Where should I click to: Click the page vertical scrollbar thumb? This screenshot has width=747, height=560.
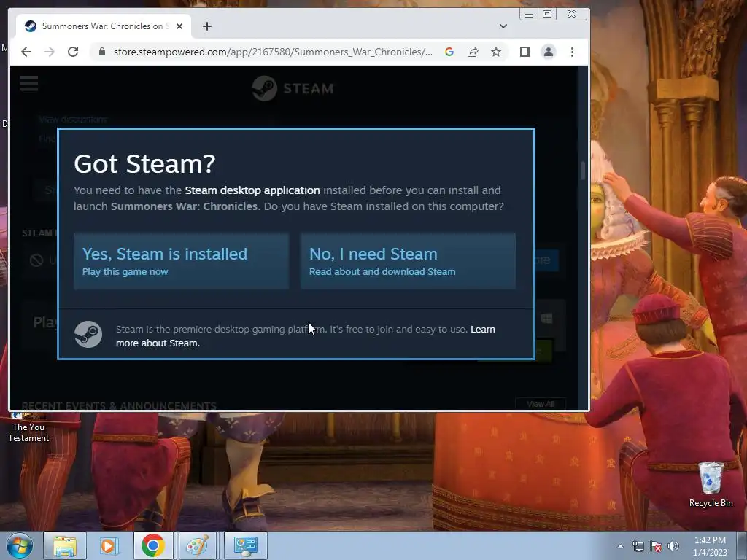[582, 171]
